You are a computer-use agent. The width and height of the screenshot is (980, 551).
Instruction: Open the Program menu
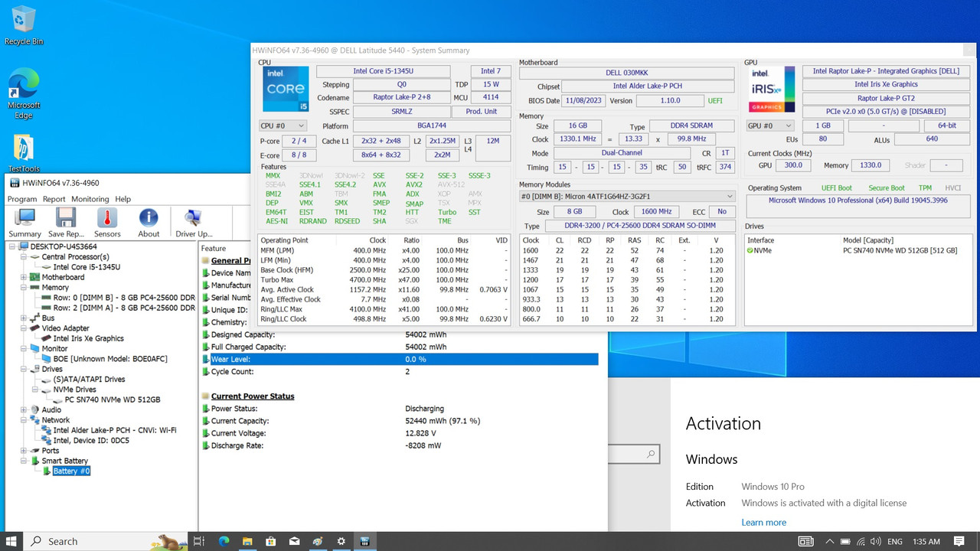coord(22,199)
